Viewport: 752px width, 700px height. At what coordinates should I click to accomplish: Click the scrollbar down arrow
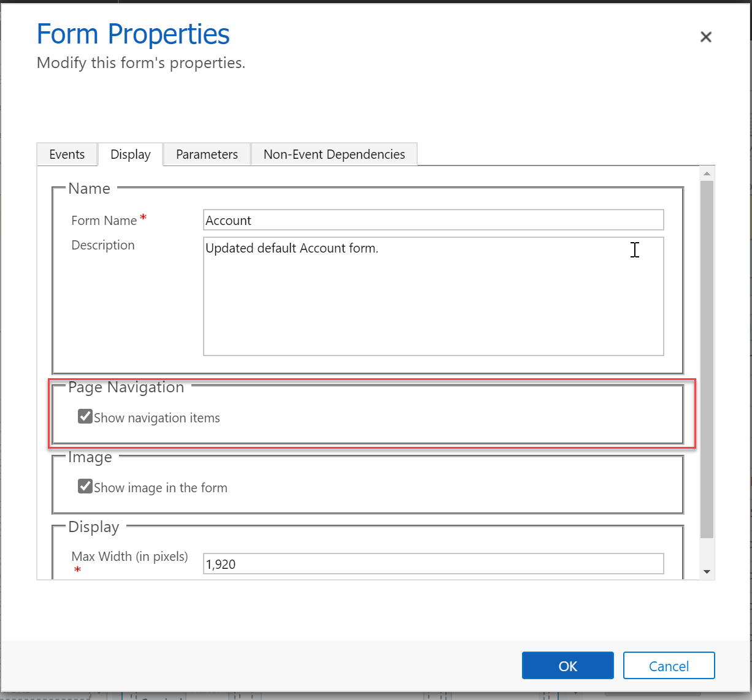pyautogui.click(x=707, y=571)
